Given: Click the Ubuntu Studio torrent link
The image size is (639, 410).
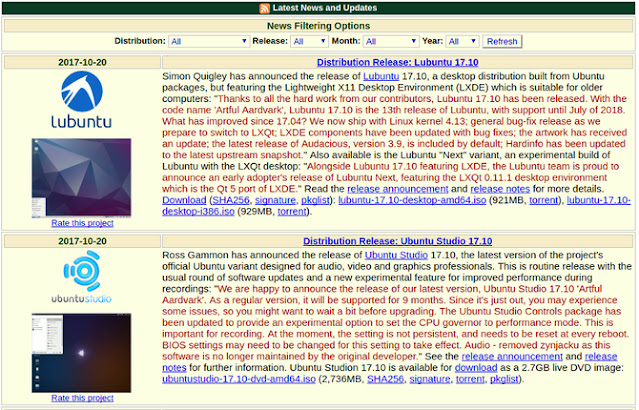Looking at the screenshot, I should (x=470, y=379).
